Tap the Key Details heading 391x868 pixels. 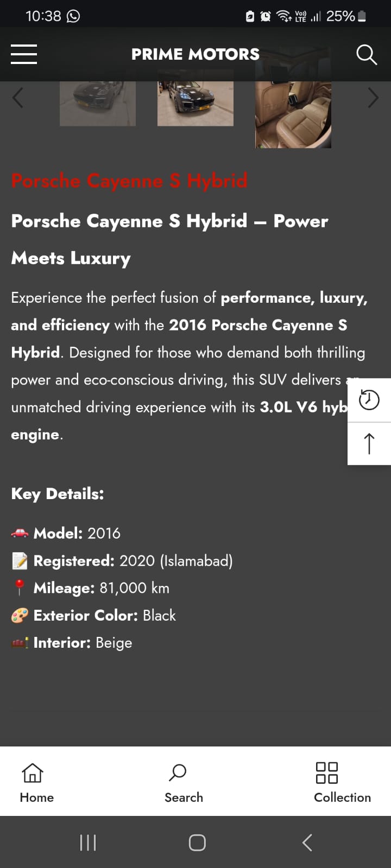pyautogui.click(x=58, y=494)
